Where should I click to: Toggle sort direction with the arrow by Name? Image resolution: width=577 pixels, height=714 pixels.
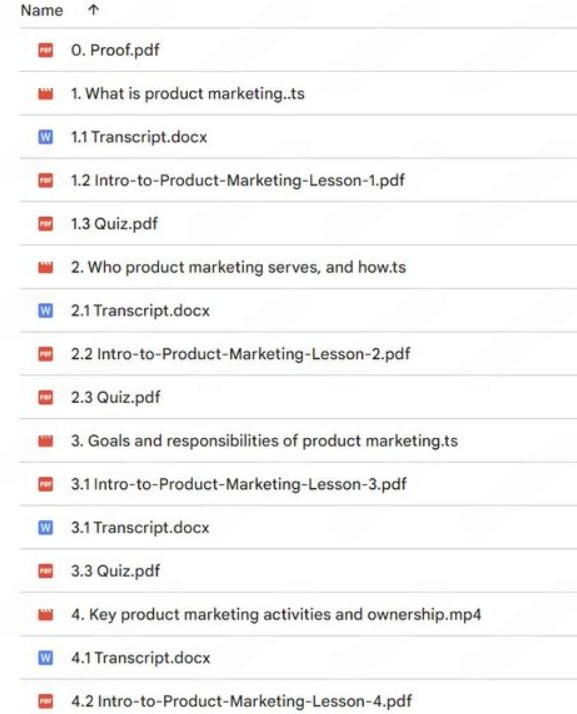(93, 10)
